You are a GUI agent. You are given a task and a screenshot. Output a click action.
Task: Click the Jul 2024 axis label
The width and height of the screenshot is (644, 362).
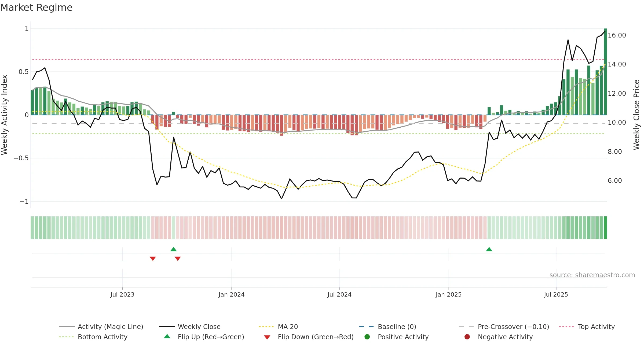coord(339,294)
